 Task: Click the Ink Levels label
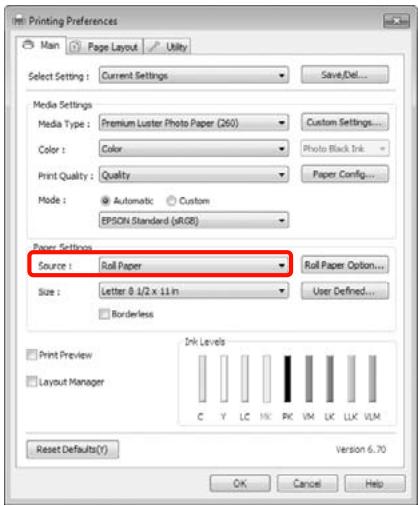205,342
